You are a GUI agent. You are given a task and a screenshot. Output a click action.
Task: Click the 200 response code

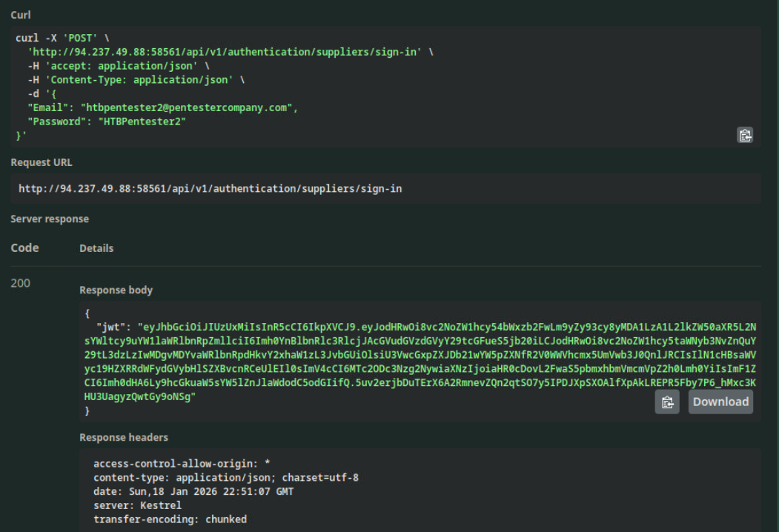(20, 284)
